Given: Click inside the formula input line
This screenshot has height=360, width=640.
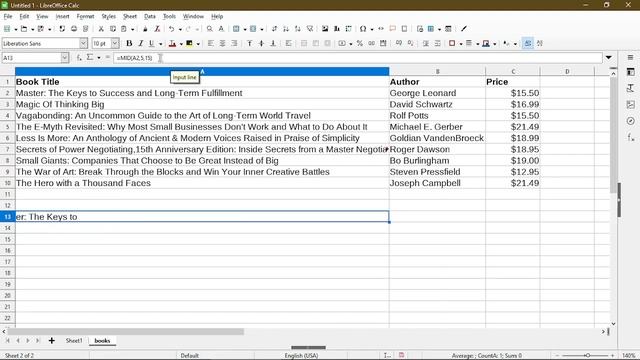Looking at the screenshot, I should [x=358, y=58].
